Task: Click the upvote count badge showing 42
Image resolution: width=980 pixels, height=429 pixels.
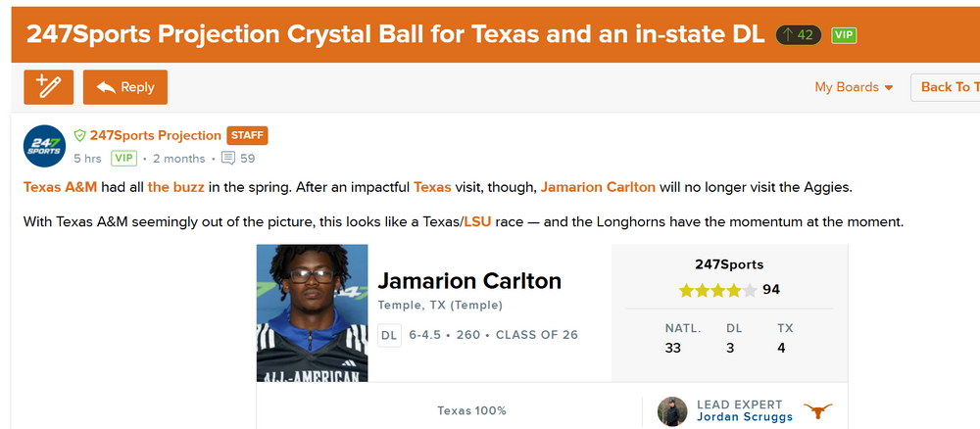Action: [799, 34]
